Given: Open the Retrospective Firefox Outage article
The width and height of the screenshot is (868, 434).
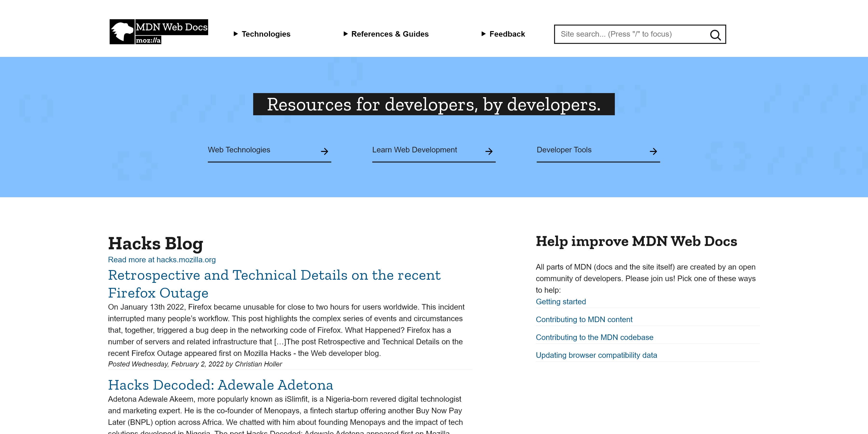Looking at the screenshot, I should 274,284.
